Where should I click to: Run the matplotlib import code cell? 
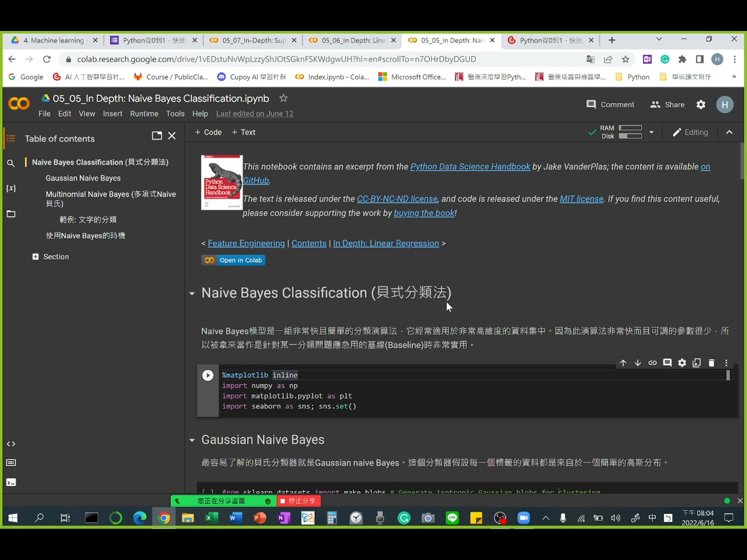208,375
